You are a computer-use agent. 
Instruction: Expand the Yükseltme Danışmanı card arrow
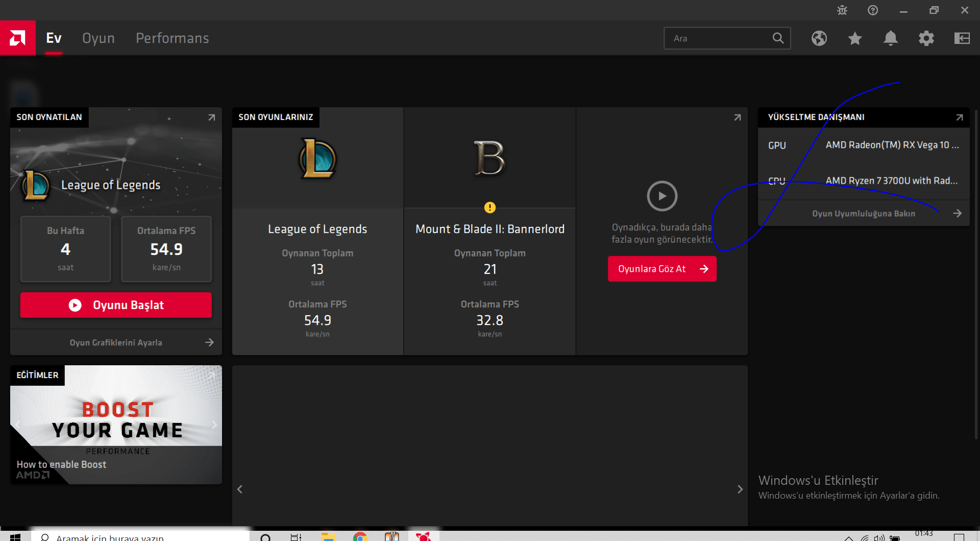(x=959, y=117)
